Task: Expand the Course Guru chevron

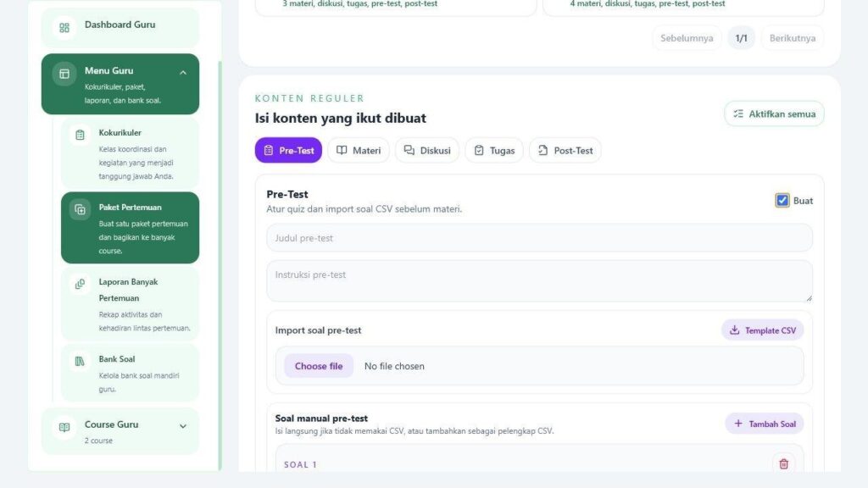Action: (183, 426)
